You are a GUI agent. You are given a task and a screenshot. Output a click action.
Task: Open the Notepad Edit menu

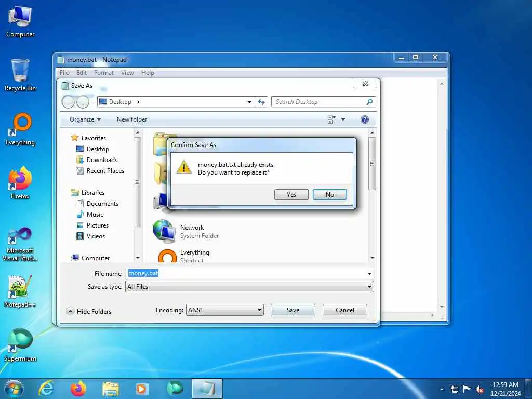pos(82,73)
